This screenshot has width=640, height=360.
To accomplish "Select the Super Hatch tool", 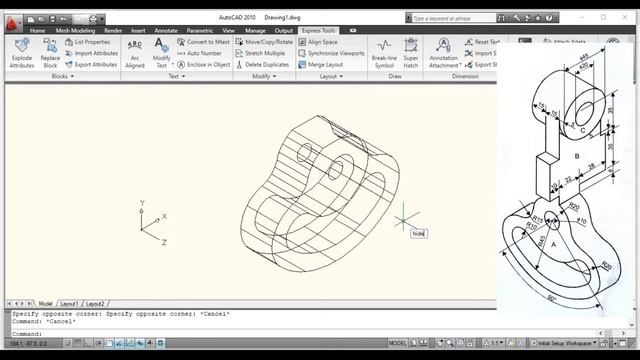I will tap(411, 53).
